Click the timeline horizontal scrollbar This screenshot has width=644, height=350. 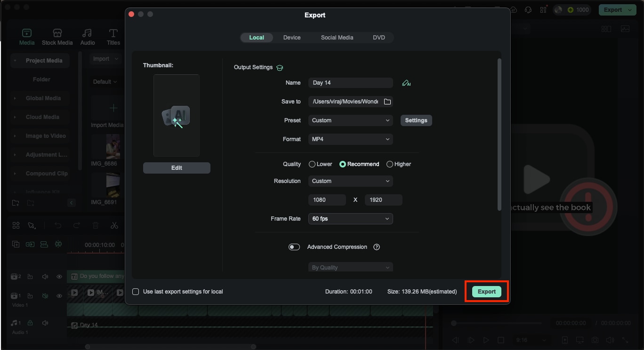pyautogui.click(x=171, y=347)
